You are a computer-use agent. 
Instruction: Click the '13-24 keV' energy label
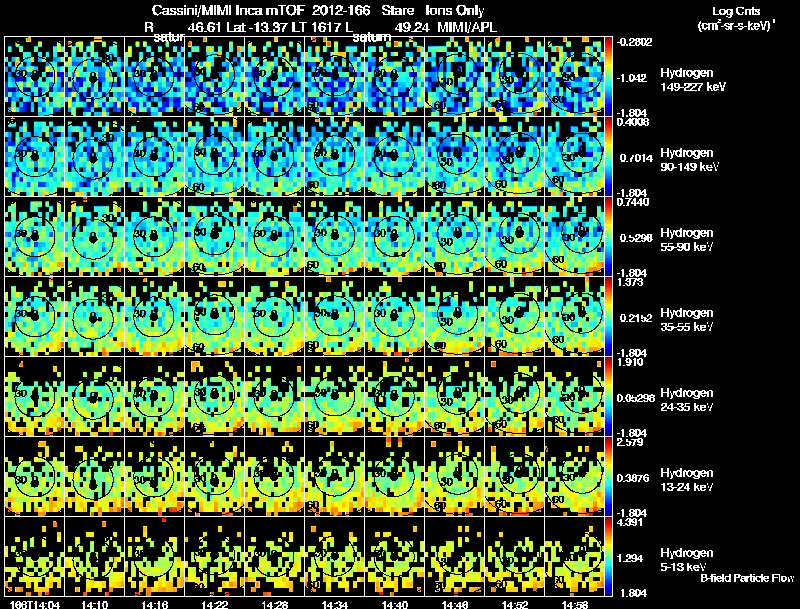[x=686, y=487]
